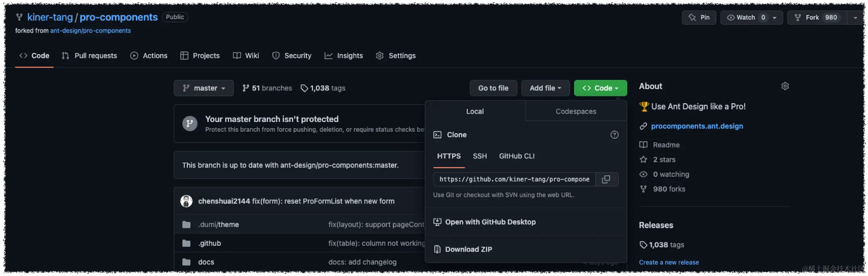Jump to Readme in About
The image size is (868, 276).
pos(660,145)
